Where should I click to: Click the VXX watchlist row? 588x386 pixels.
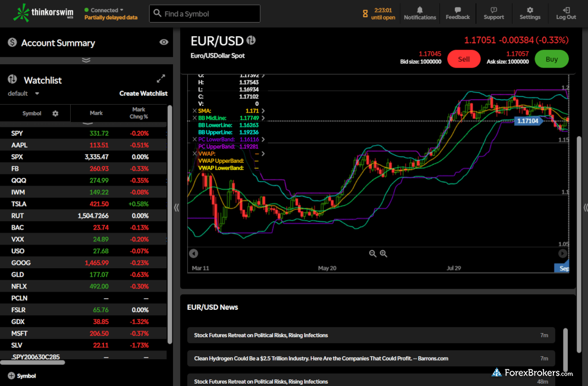(84, 239)
